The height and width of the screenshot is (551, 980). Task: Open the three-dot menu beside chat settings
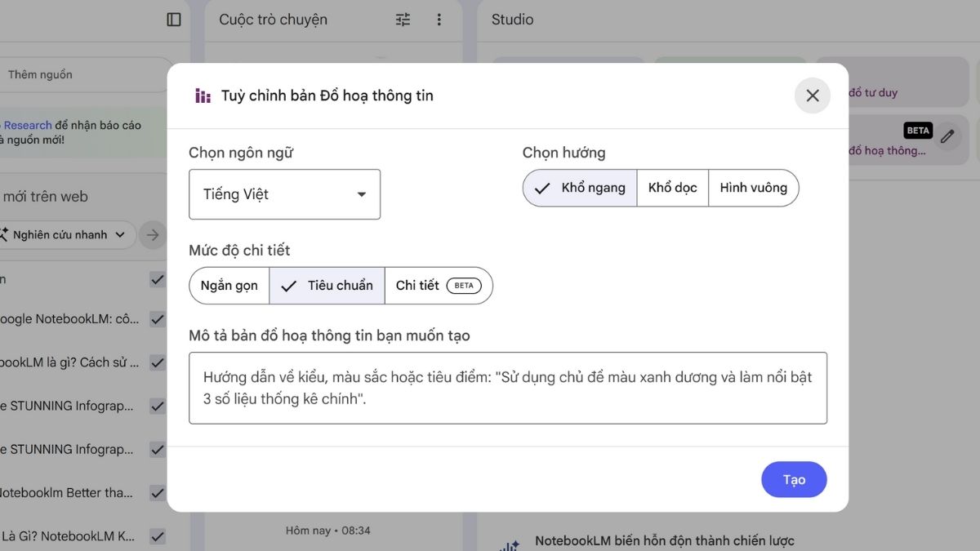(x=439, y=19)
